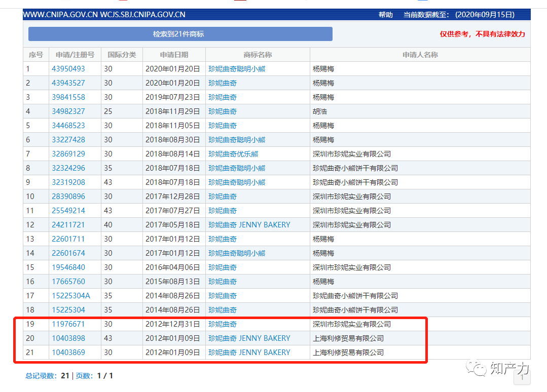Open registration number 43950493

click(68, 69)
